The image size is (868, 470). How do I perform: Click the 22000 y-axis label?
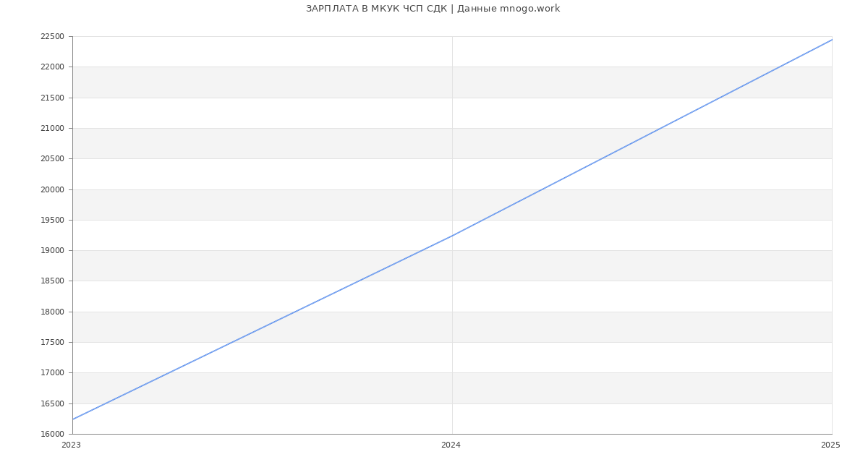click(52, 67)
